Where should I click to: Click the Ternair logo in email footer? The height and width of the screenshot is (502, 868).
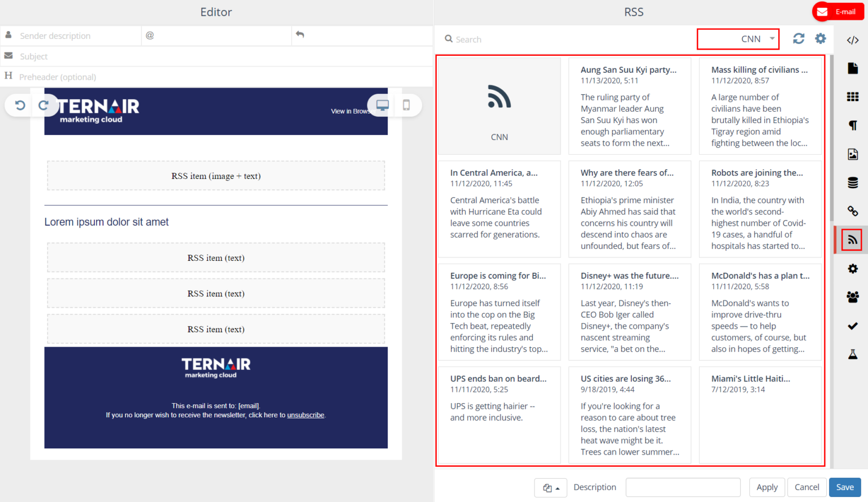click(216, 368)
